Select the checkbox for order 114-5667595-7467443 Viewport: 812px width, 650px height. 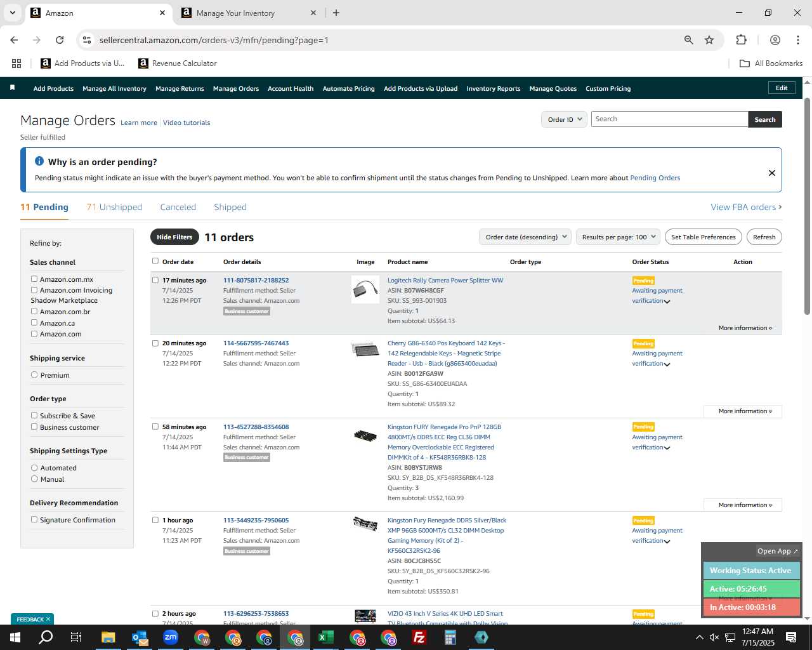point(155,343)
